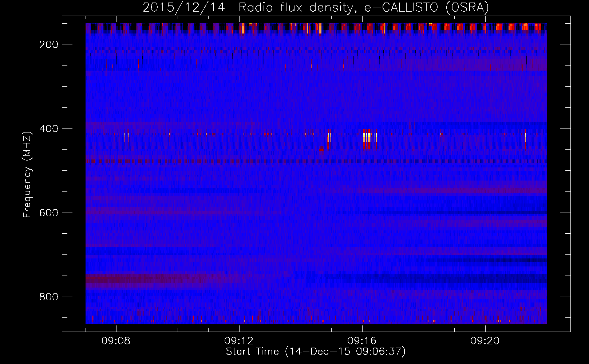Click the 200 frequency tick label

[49, 44]
